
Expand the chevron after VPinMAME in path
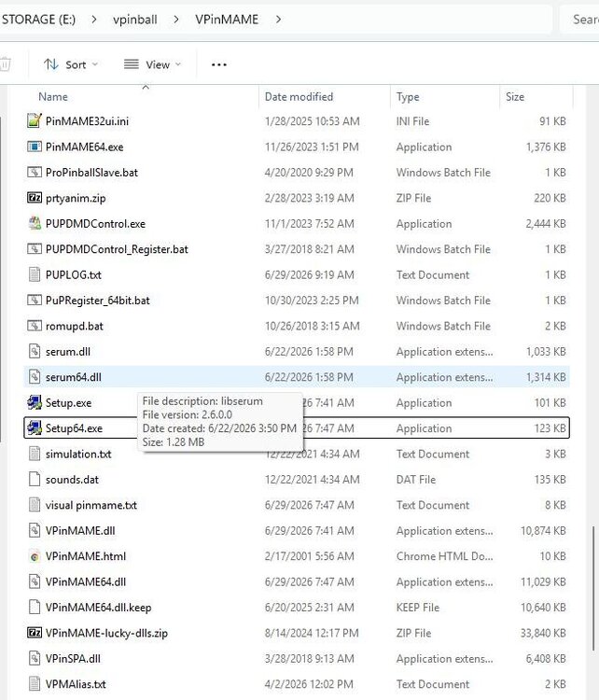click(x=279, y=20)
